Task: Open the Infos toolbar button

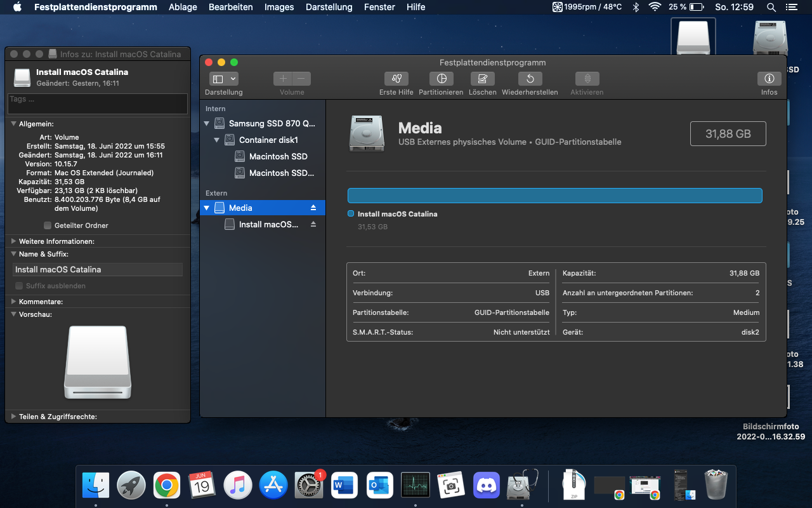Action: click(769, 79)
